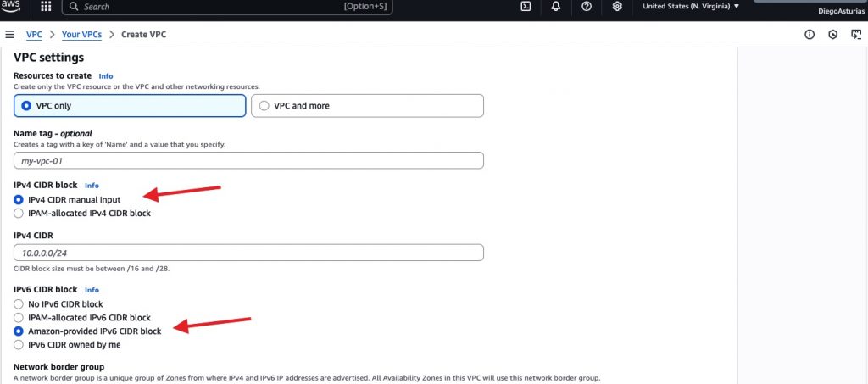This screenshot has width=868, height=384.
Task: Open Info link for Resources to create
Action: click(x=106, y=75)
